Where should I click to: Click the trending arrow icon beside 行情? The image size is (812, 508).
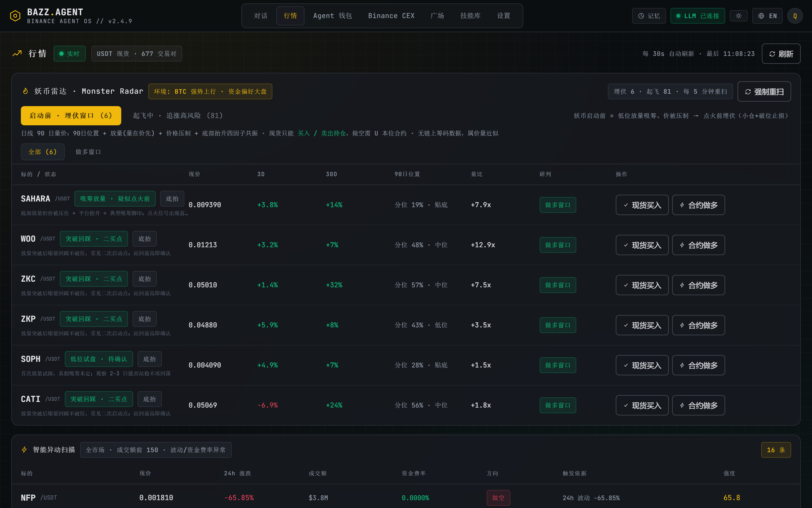17,53
